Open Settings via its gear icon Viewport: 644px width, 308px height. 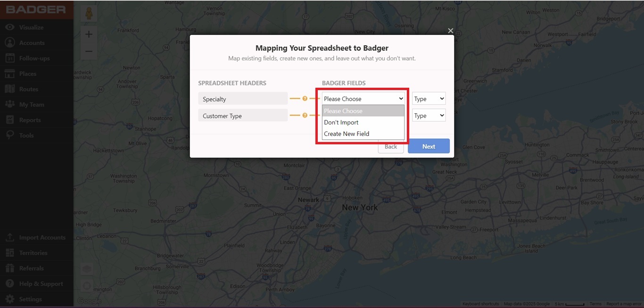coord(10,300)
